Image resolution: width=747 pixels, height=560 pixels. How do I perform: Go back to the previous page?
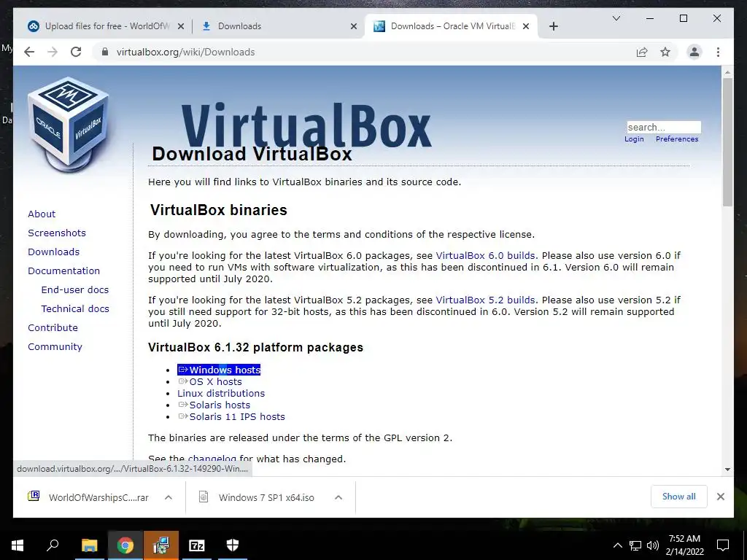tap(29, 52)
